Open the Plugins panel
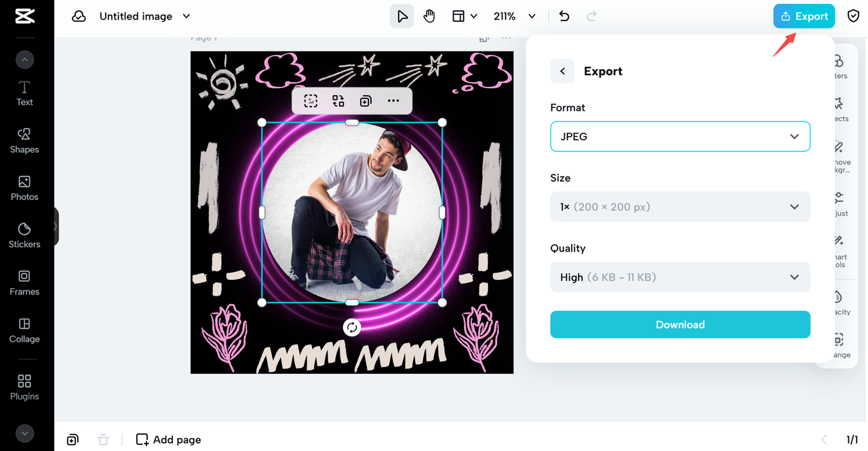This screenshot has height=451, width=868. coord(24,387)
